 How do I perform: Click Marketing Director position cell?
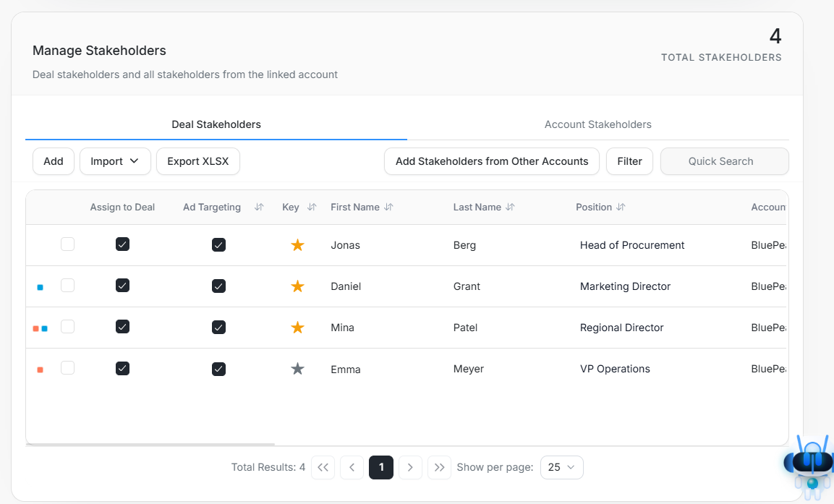[625, 286]
